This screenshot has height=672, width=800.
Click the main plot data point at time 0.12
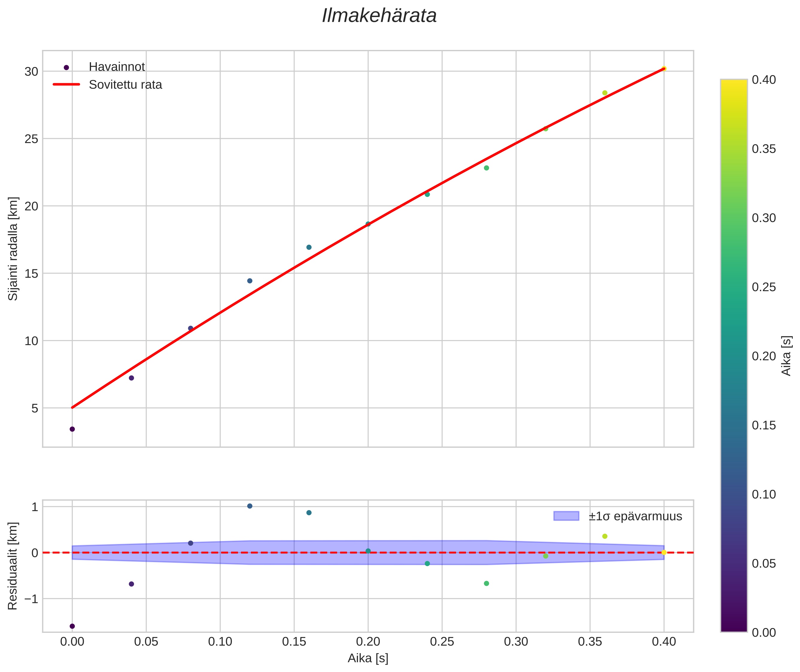click(x=250, y=281)
